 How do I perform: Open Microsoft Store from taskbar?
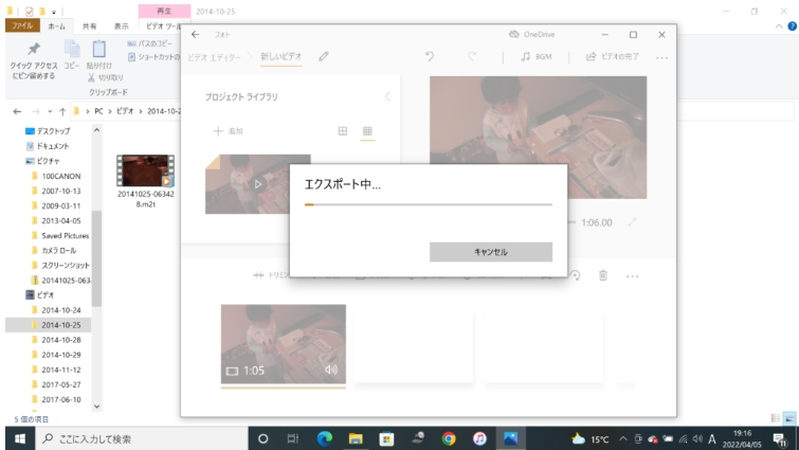387,438
